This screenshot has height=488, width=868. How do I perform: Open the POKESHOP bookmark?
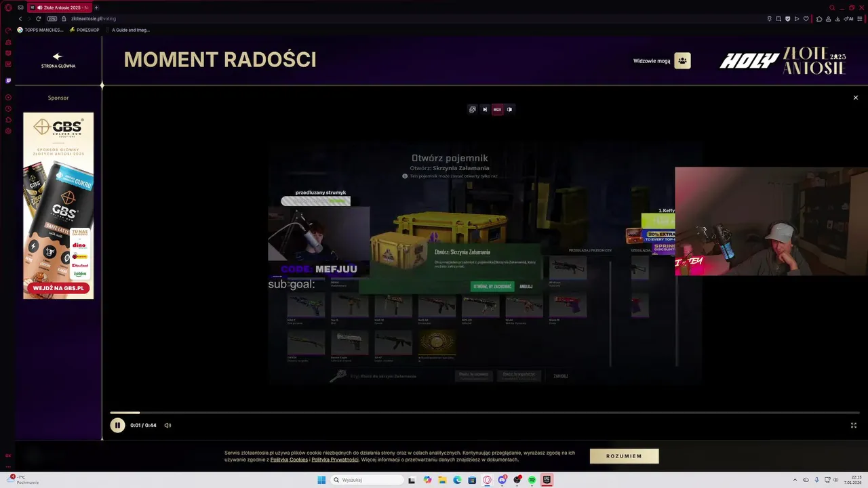click(84, 30)
